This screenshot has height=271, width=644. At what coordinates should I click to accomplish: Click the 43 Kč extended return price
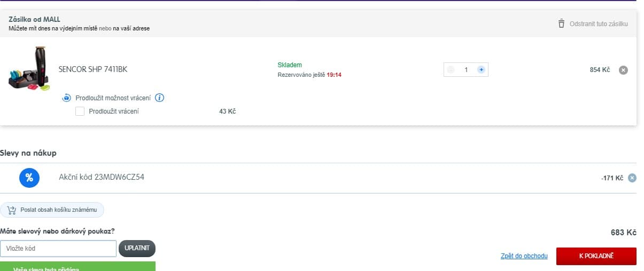click(228, 111)
